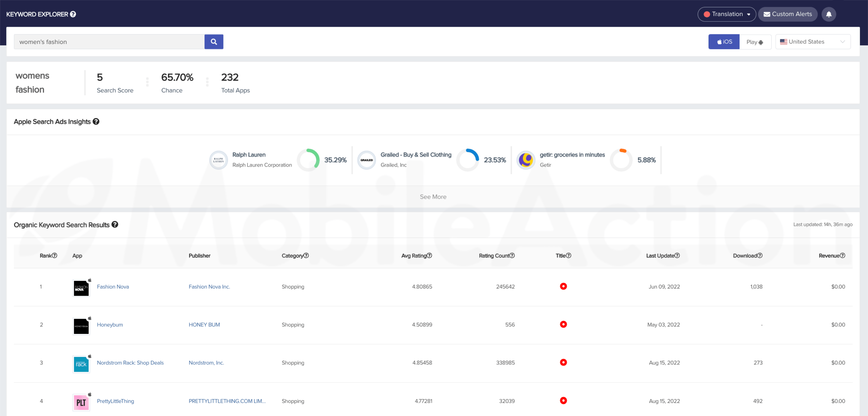Viewport: 868px width, 416px height.
Task: Click the App column header
Action: [77, 256]
